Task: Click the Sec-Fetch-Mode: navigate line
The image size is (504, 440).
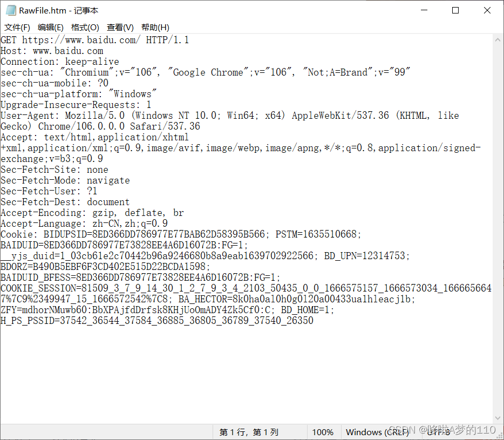Action: [65, 180]
